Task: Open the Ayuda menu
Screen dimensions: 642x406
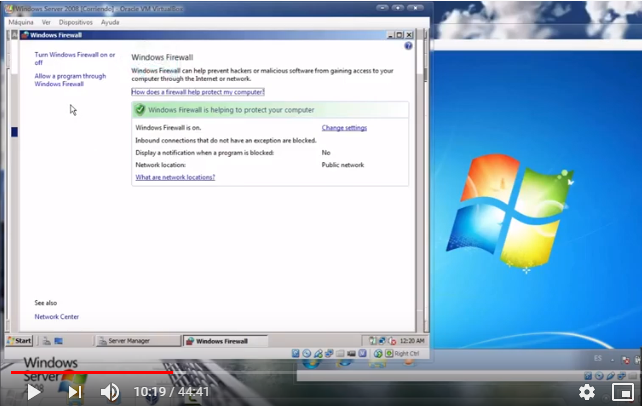Action: tap(110, 22)
